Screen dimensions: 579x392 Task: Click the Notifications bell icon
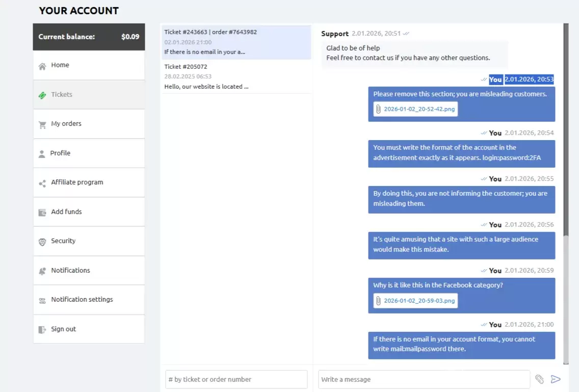click(42, 271)
